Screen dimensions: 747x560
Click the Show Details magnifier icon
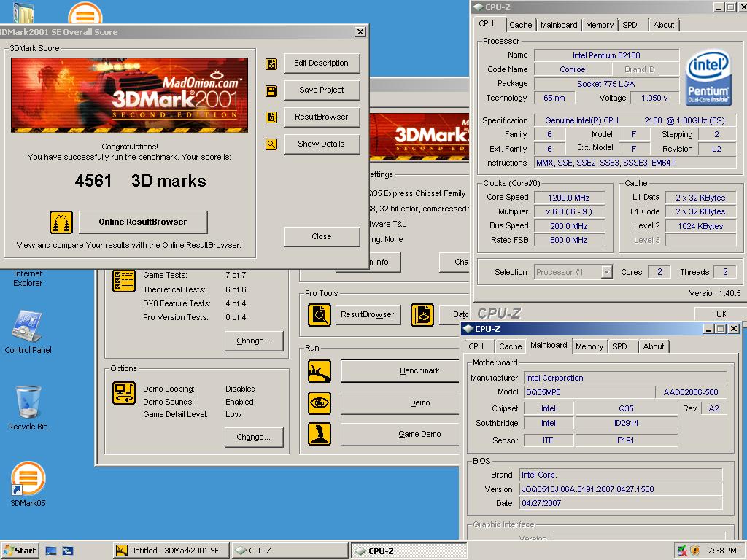pos(271,144)
